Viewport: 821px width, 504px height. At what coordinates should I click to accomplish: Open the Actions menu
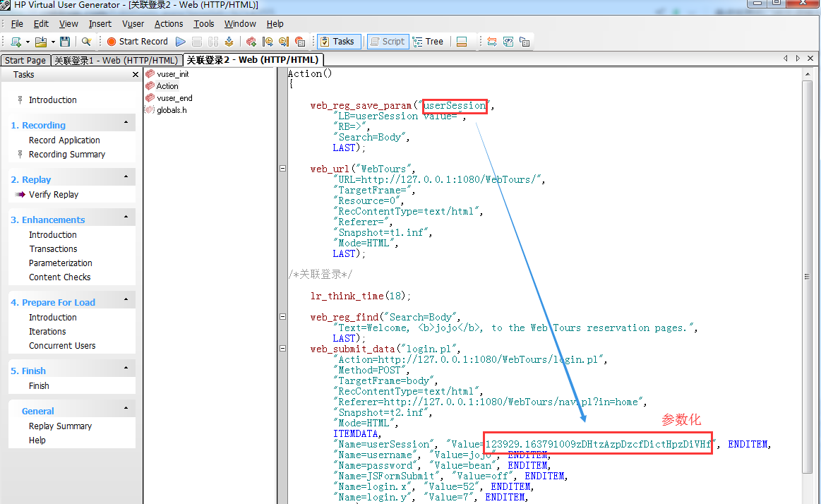pyautogui.click(x=169, y=23)
